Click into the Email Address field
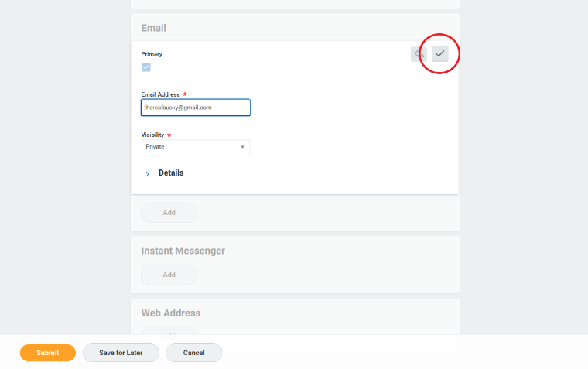Image resolution: width=588 pixels, height=369 pixels. click(195, 108)
